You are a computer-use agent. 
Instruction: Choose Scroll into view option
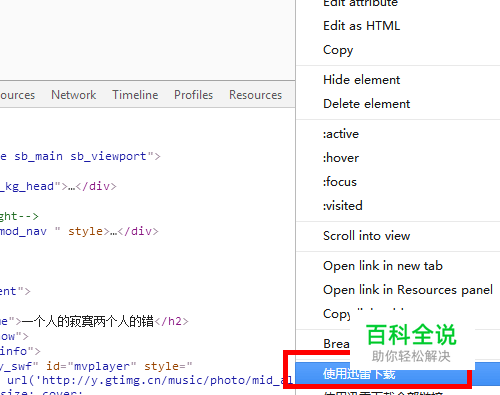coord(367,236)
